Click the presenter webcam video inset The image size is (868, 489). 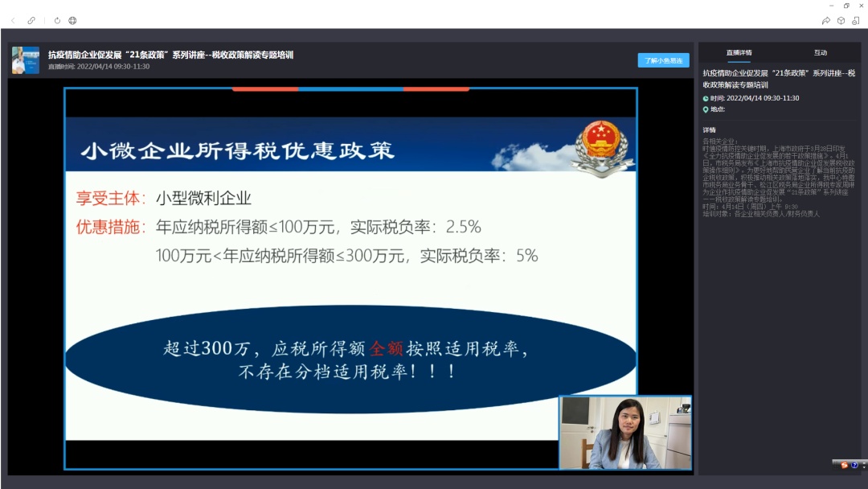(x=625, y=433)
